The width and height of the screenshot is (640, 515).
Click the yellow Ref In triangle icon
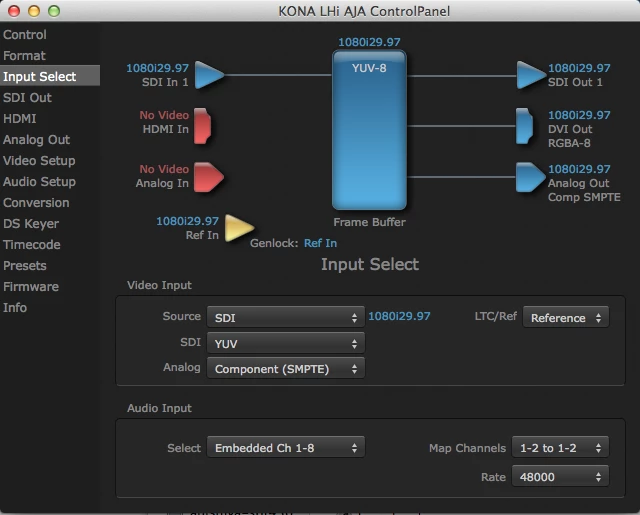pos(239,228)
